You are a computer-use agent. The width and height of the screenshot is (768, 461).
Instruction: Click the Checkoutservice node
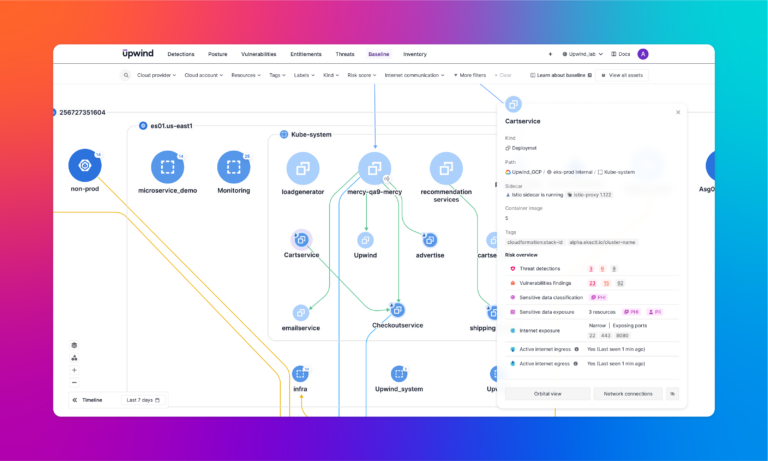pyautogui.click(x=397, y=310)
